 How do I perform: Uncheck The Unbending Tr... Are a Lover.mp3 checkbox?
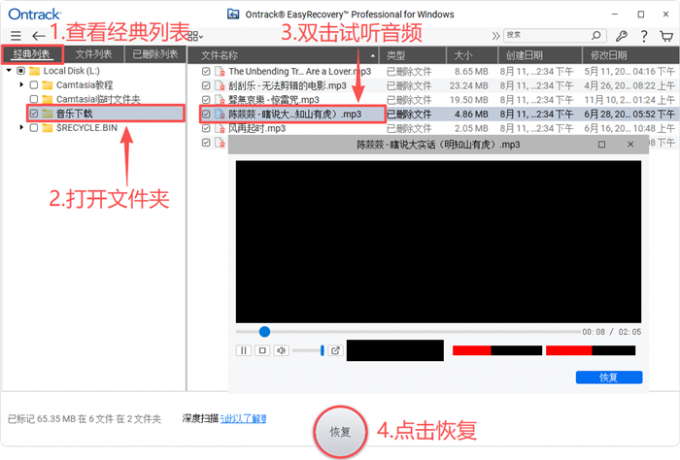tap(206, 72)
